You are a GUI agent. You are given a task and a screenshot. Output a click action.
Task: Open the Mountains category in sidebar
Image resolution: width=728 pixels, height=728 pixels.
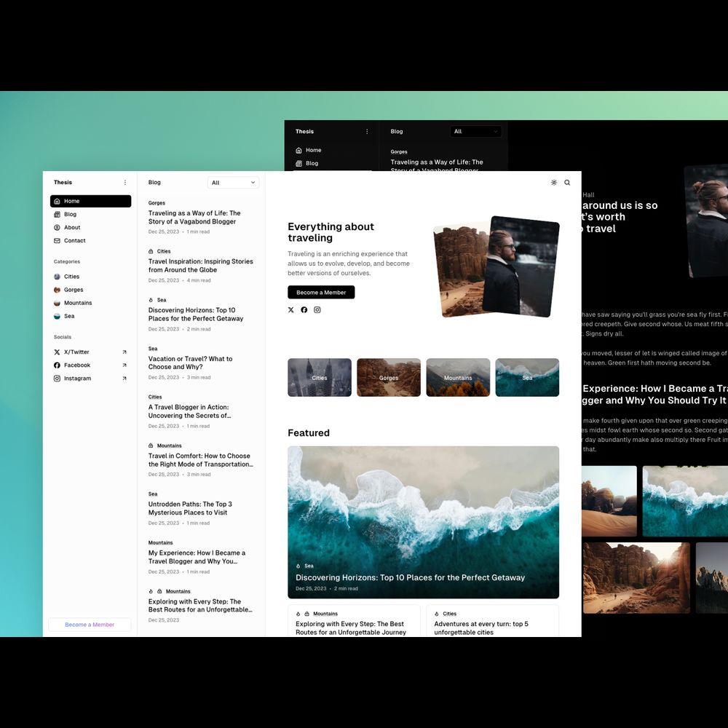[77, 303]
